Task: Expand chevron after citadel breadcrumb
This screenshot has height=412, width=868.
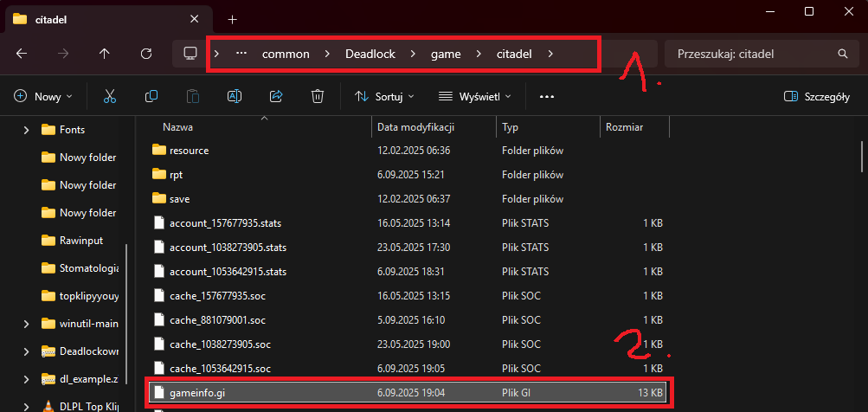Action: coord(550,55)
